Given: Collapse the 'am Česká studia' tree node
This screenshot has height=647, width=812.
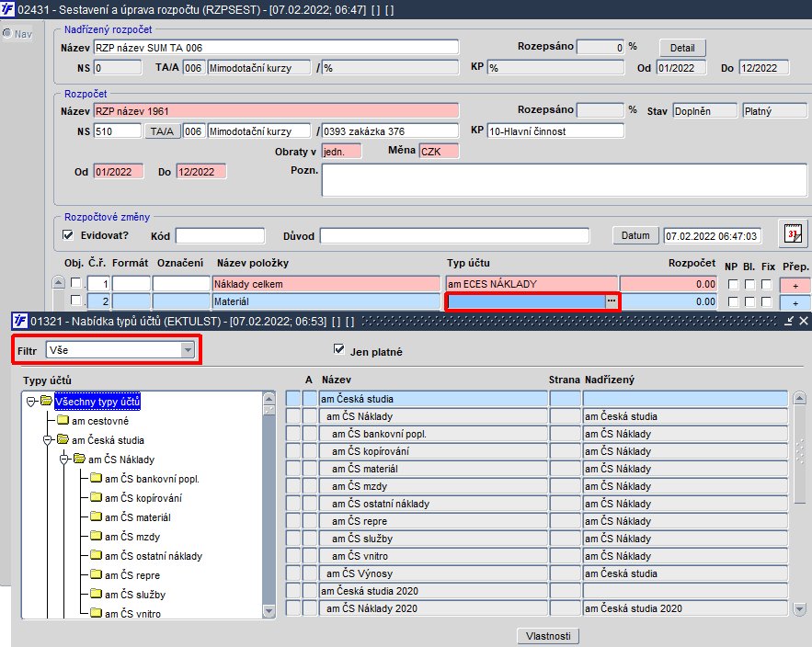Looking at the screenshot, I should pos(47,440).
